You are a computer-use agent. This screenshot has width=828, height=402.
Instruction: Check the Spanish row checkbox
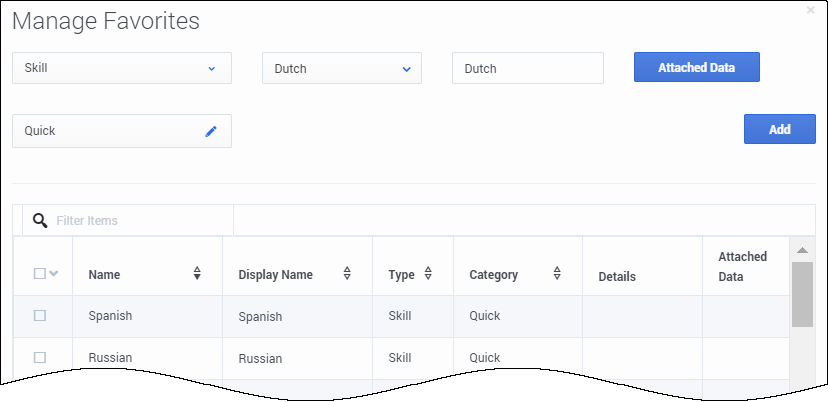point(40,315)
